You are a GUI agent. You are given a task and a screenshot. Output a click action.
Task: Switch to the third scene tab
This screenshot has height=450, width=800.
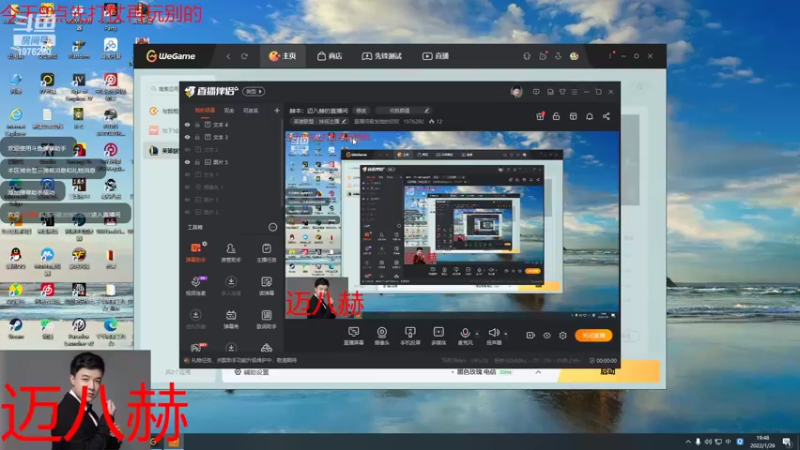251,110
